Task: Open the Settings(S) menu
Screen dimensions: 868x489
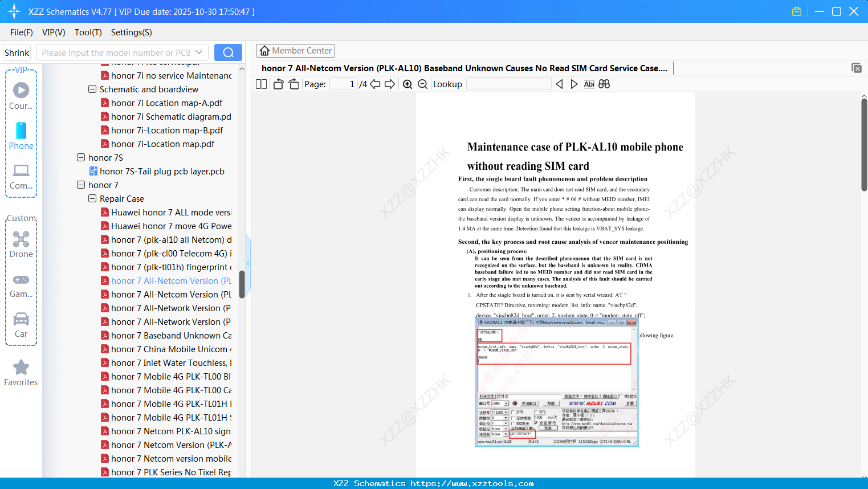Action: 132,32
